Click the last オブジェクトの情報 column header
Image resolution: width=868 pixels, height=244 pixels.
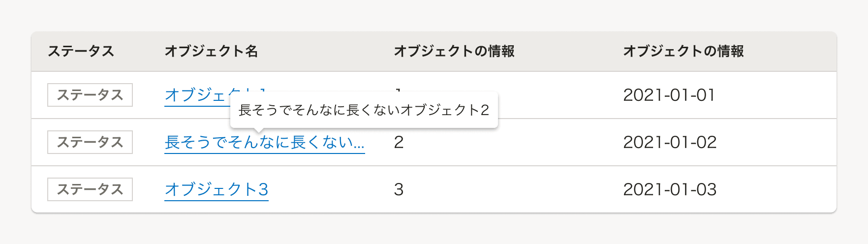(x=683, y=51)
